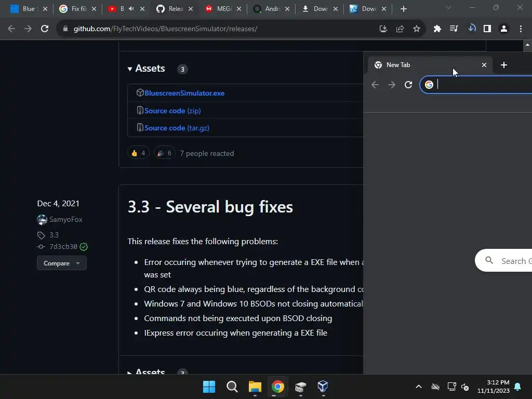
Task: Reload the New Tab window page
Action: [408, 85]
